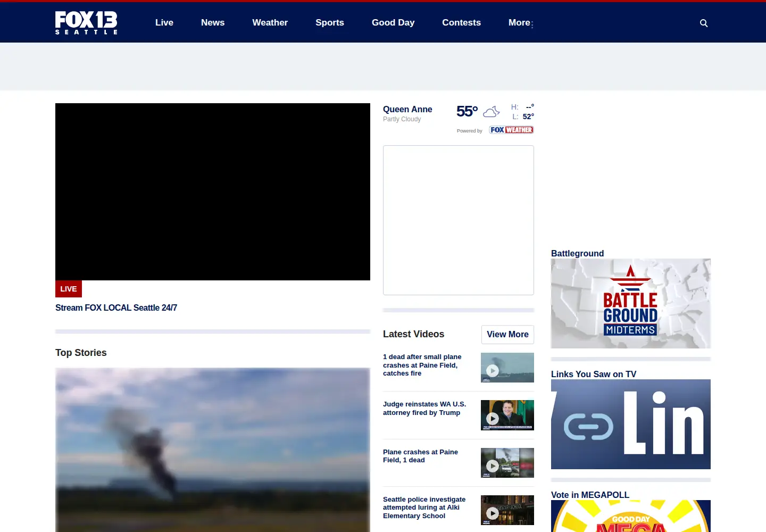
Task: Click the Top Stories heading
Action: click(x=81, y=353)
